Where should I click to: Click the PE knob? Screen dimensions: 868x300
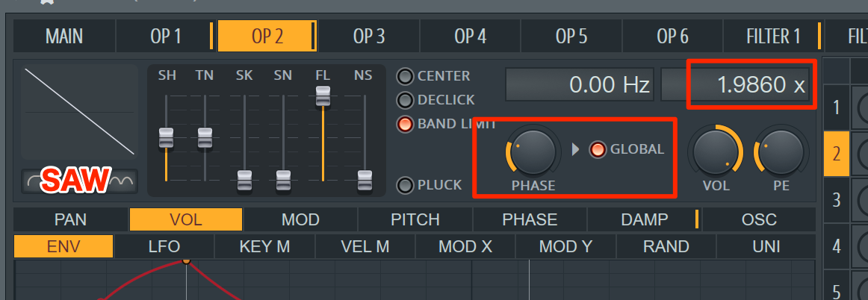[781, 151]
